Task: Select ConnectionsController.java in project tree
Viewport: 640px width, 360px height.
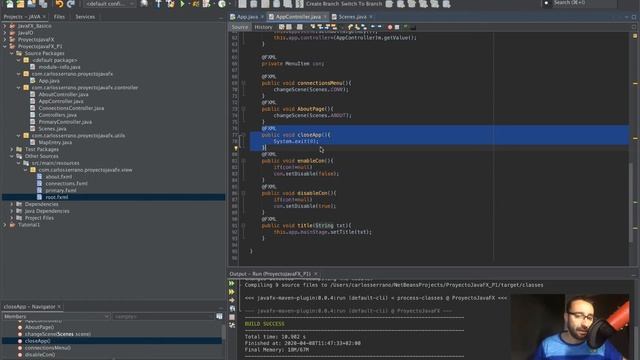Action: 71,108
